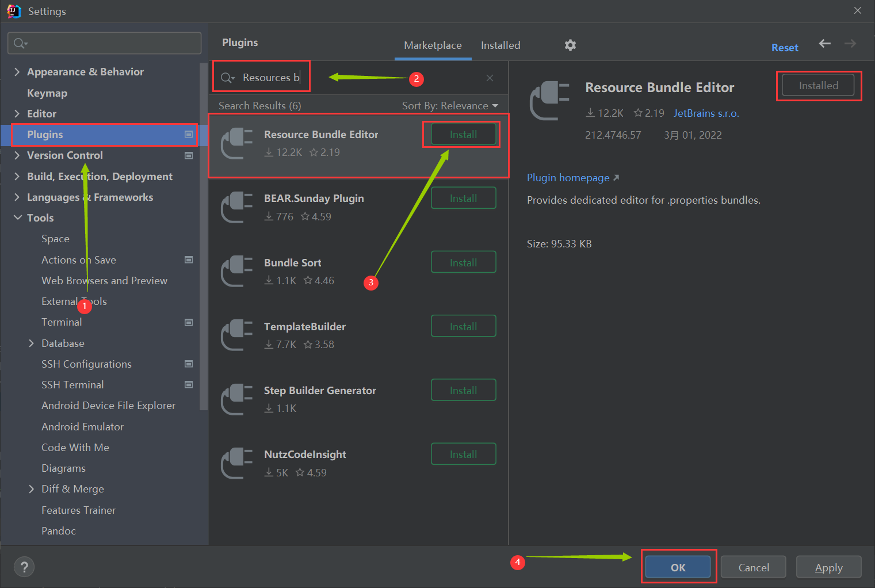Open Code With Me settings
Viewport: 875px width, 588px height.
[75, 447]
